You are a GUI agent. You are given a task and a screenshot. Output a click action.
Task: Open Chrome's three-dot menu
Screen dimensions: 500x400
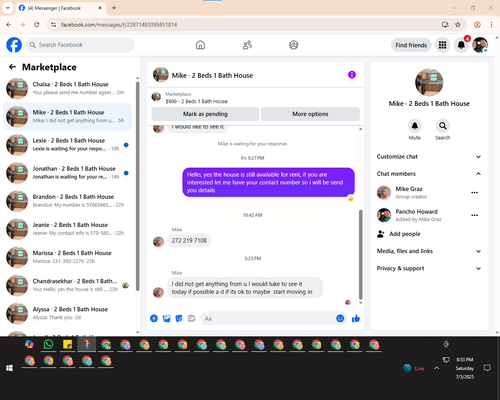pyautogui.click(x=491, y=25)
